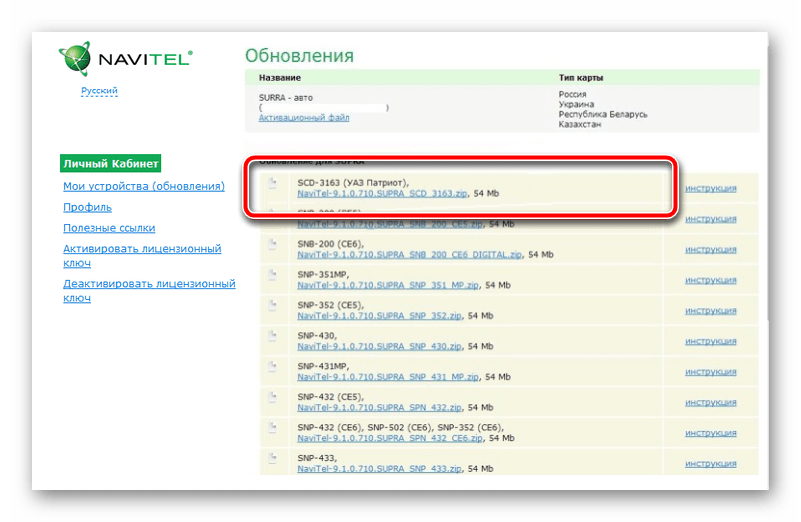Screen dimensions: 801x522
Task: Open инструкция for SCD-3163 row
Action: click(x=711, y=188)
